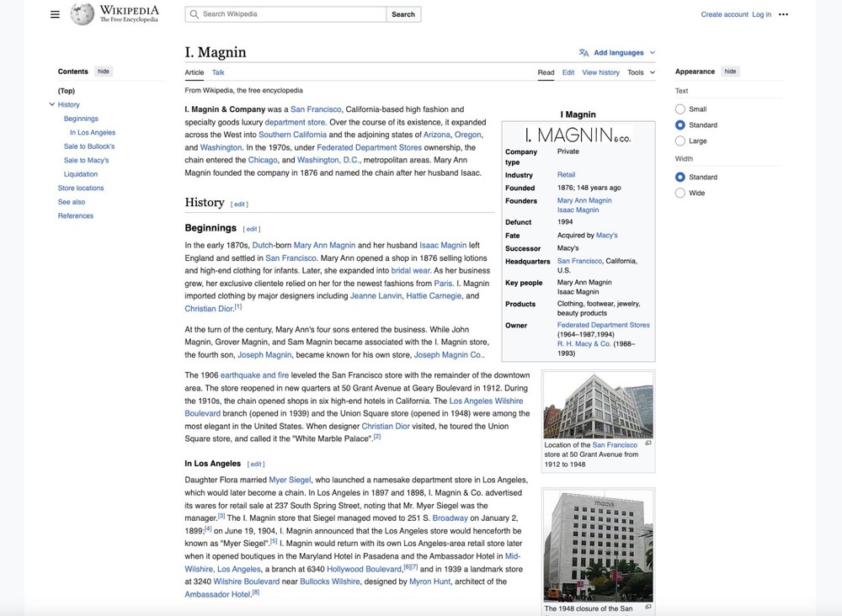Open the View history tab
842x616 pixels.
[x=600, y=72]
